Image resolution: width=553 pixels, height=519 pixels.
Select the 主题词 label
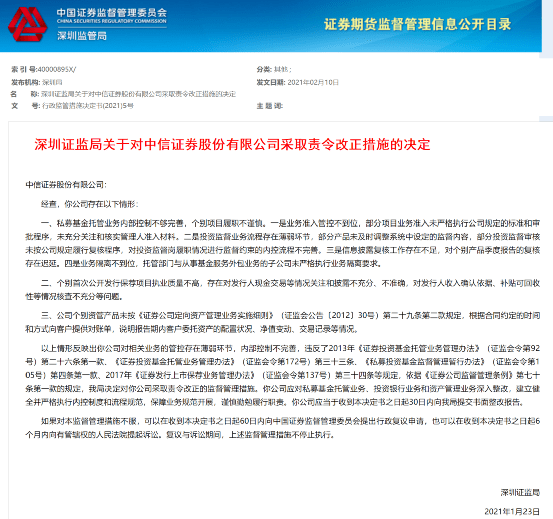pyautogui.click(x=270, y=106)
